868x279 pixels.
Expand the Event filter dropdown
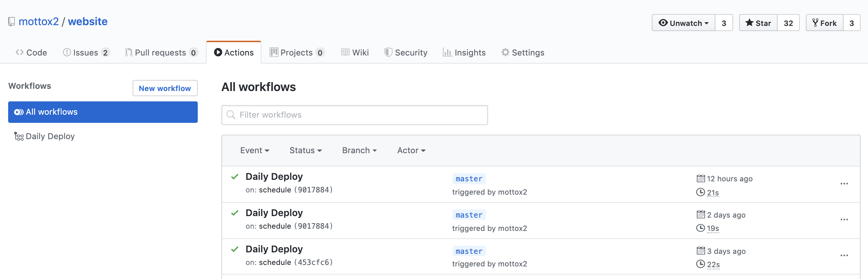pyautogui.click(x=255, y=151)
